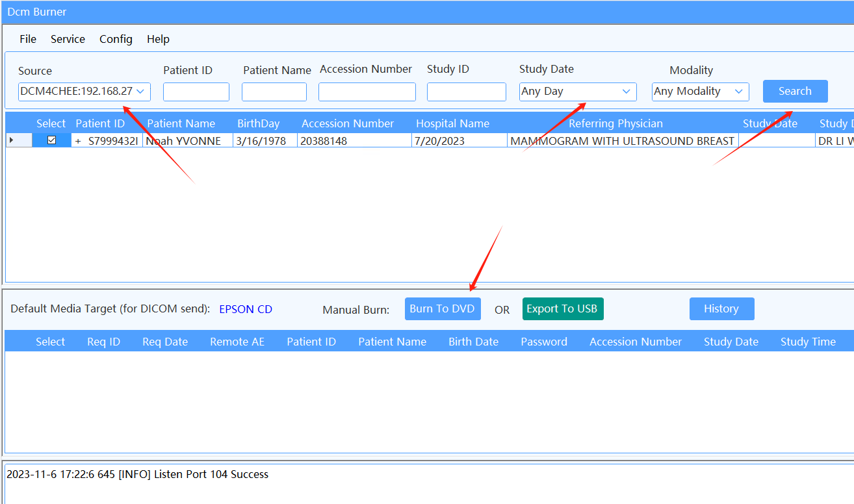Open the Help menu
This screenshot has height=504, width=854.
(x=158, y=39)
